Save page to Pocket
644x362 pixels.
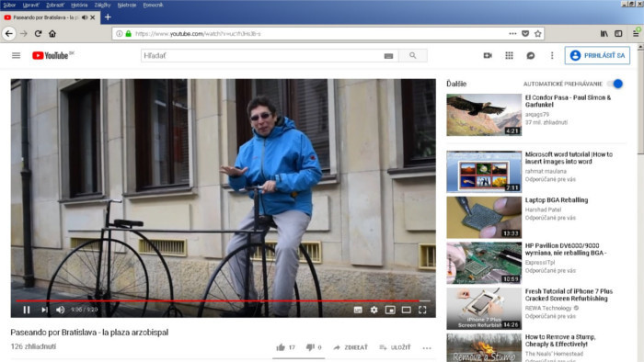click(525, 34)
